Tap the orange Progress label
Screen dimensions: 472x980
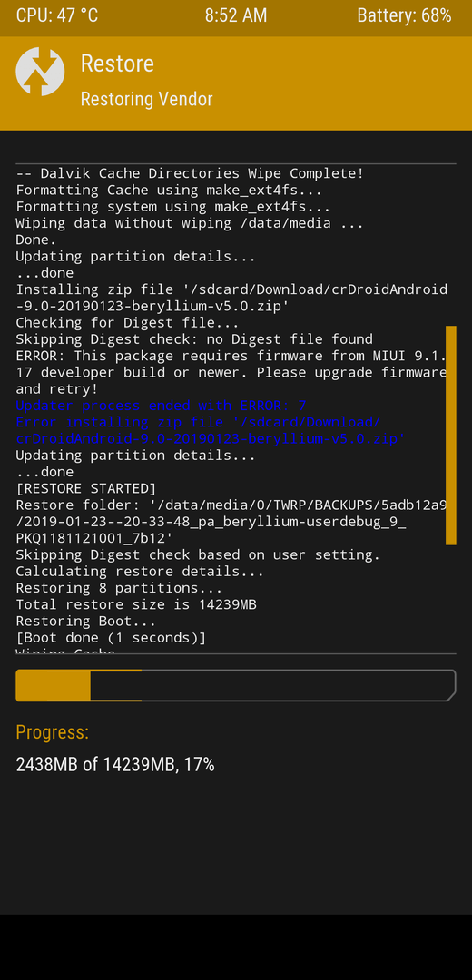coord(53,732)
